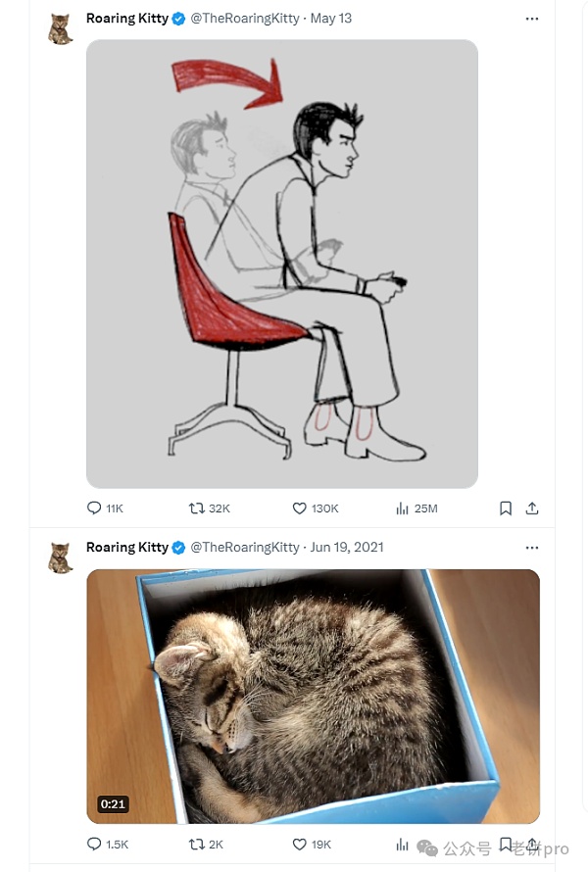Click Roaring Kitty avatar on second tweet
The height and width of the screenshot is (872, 588).
click(61, 558)
